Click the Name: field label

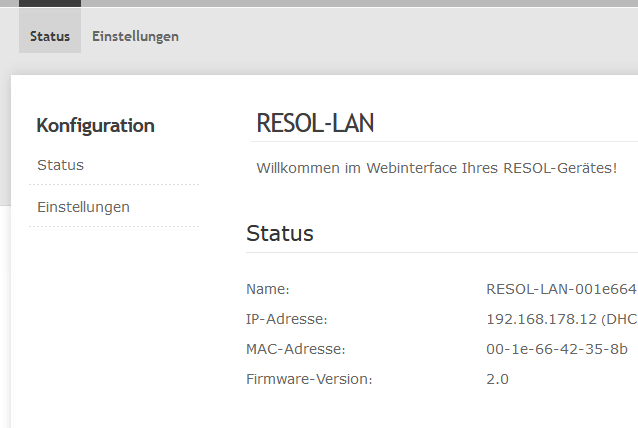267,289
